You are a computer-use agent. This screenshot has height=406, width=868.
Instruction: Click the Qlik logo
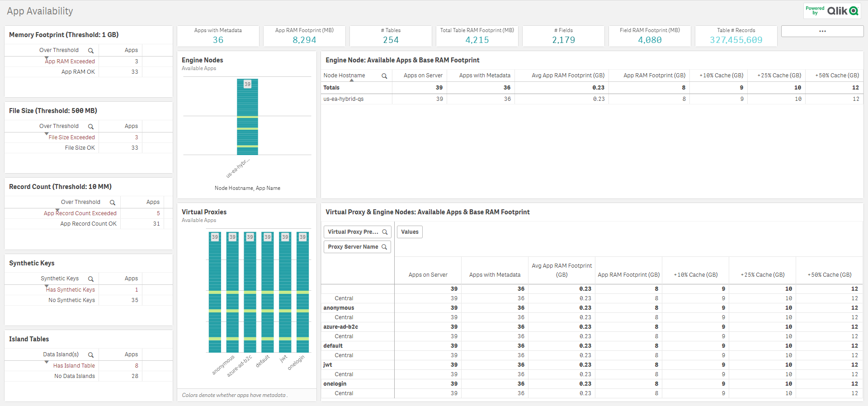click(842, 11)
